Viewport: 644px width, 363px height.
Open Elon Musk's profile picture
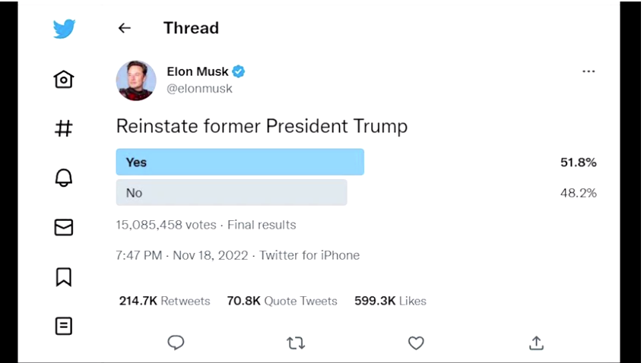[x=136, y=80]
